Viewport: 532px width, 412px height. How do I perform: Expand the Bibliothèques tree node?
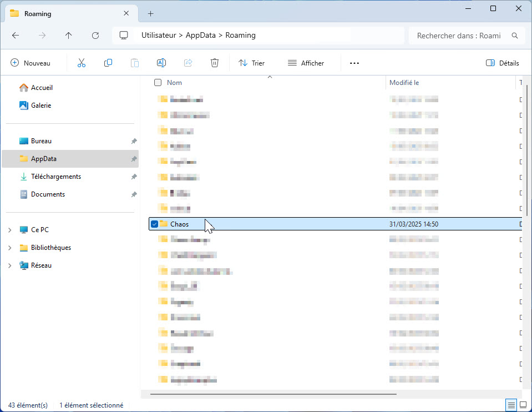(10, 248)
